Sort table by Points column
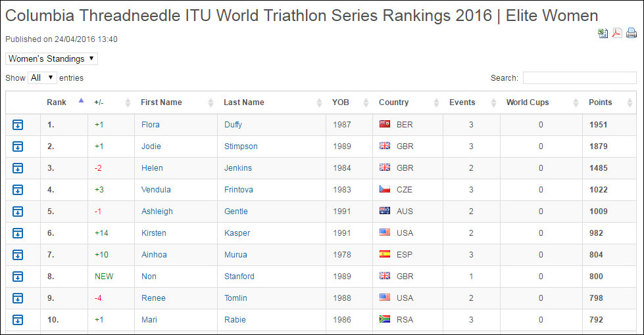The width and height of the screenshot is (644, 335). tap(601, 102)
